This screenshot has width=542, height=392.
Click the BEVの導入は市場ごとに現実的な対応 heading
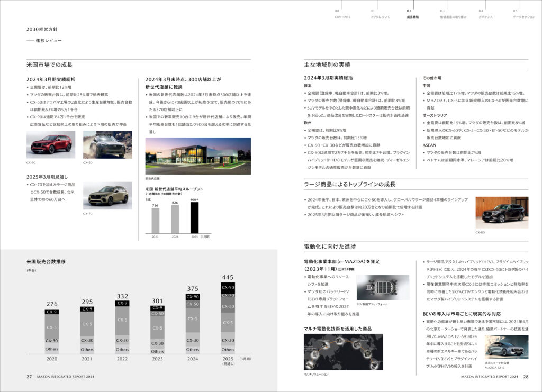point(462,314)
